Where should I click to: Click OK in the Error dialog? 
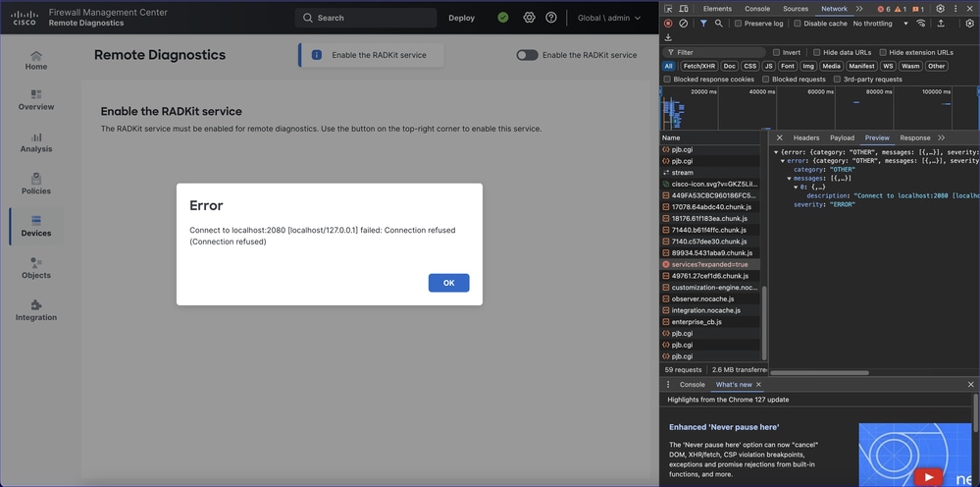[x=448, y=283]
